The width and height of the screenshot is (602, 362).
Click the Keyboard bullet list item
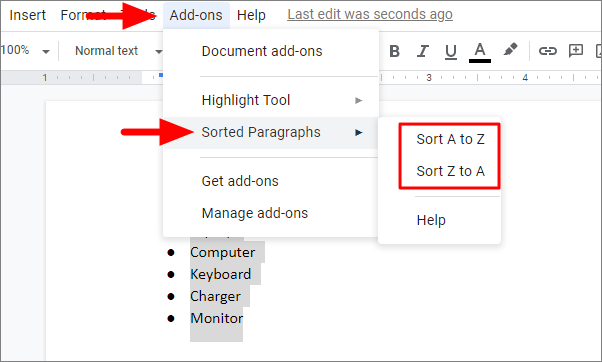pyautogui.click(x=220, y=274)
